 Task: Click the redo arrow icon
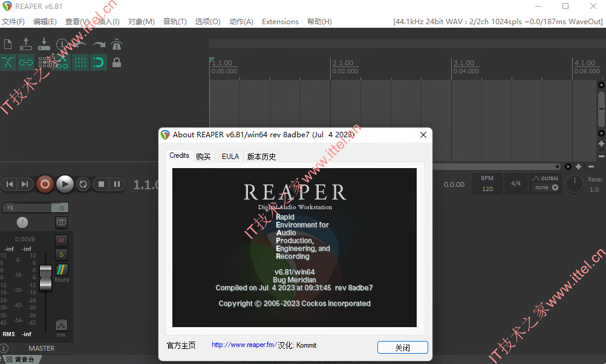pyautogui.click(x=99, y=44)
